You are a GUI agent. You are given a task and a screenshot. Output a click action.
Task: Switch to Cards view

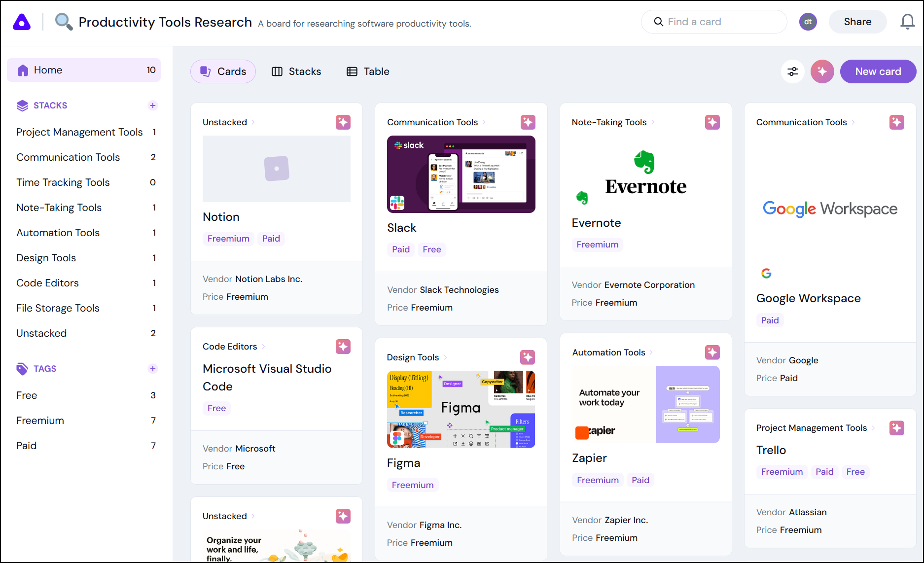pyautogui.click(x=223, y=71)
